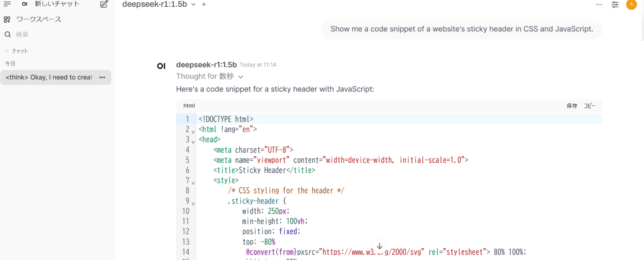
Task: Open the ellipsis menu on the sidebar chat item
Action: click(102, 77)
